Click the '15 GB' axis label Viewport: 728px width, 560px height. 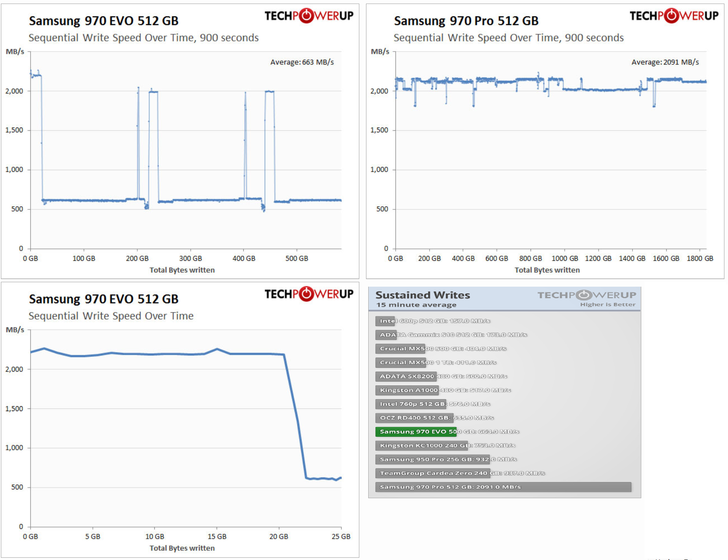[x=217, y=536]
